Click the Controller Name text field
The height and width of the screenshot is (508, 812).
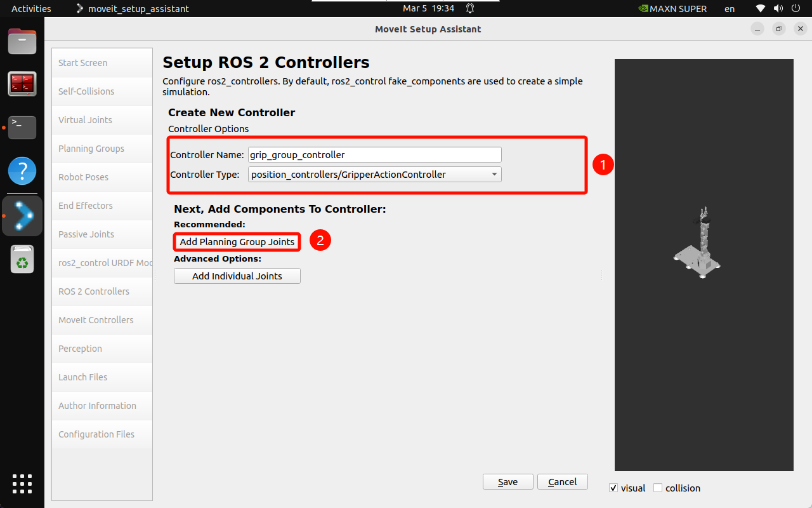click(374, 154)
